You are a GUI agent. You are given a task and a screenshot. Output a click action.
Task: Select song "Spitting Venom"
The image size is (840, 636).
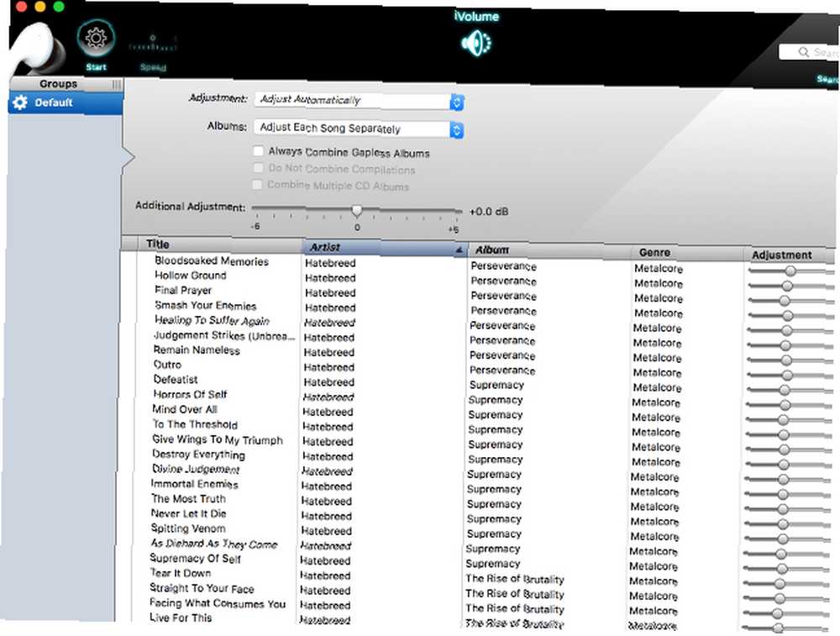(188, 528)
